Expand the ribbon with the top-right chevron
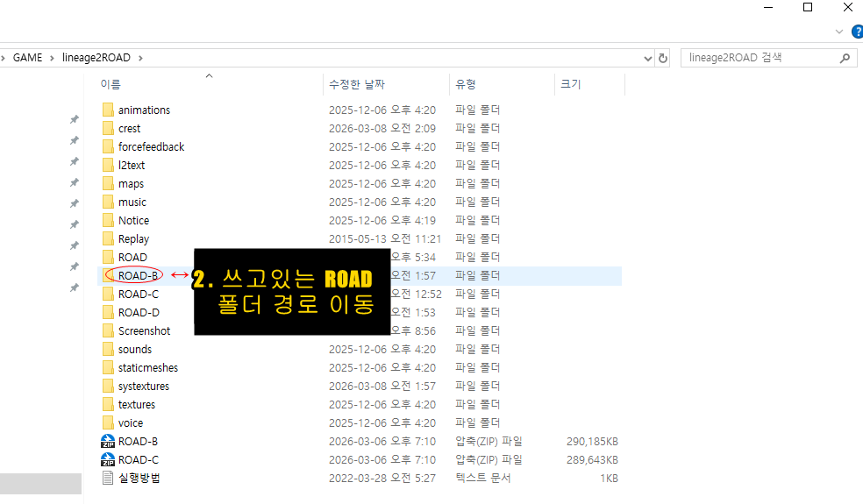863x504 pixels. coord(837,32)
